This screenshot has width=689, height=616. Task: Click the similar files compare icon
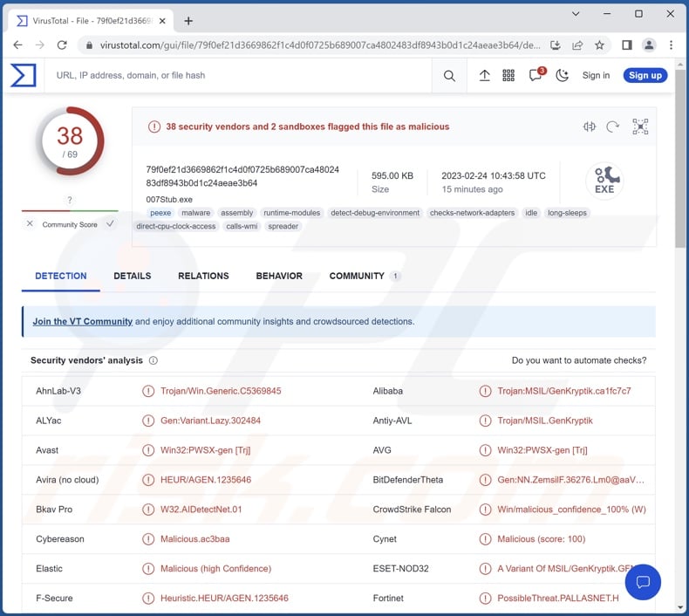click(590, 127)
